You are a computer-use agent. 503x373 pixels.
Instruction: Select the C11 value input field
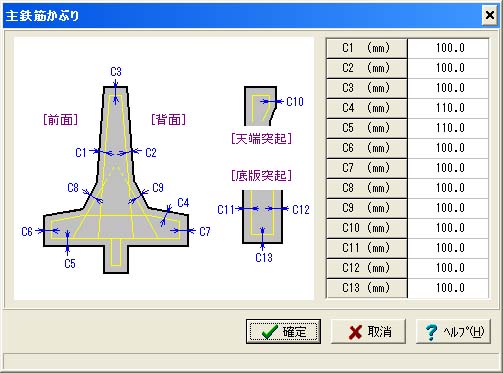(448, 248)
